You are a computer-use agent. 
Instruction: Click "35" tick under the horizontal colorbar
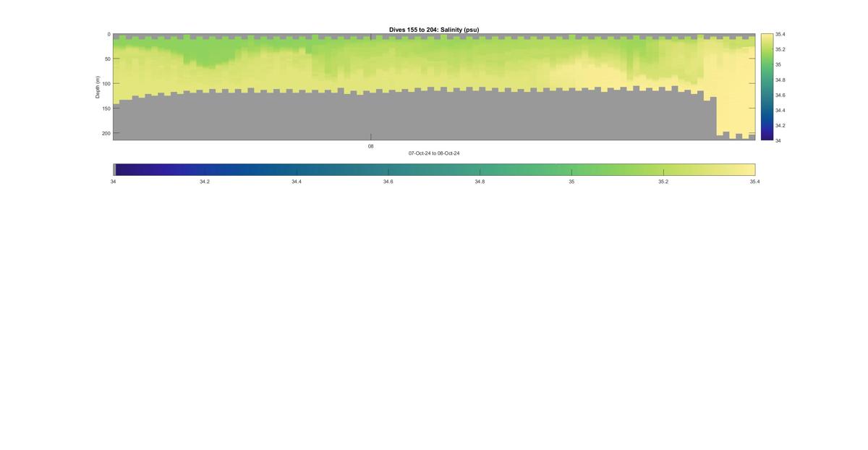click(571, 182)
